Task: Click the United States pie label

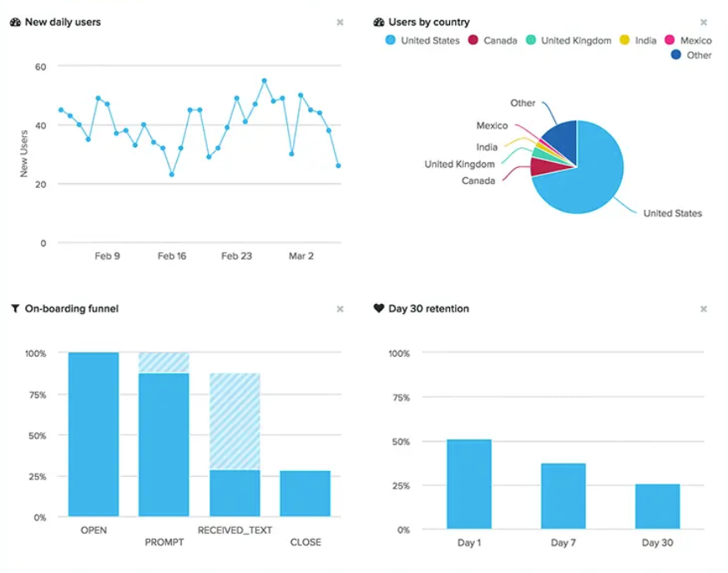Action: tap(672, 214)
